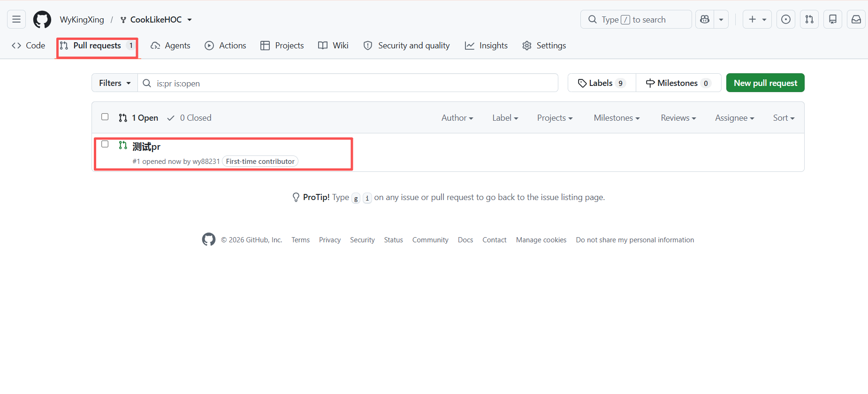The height and width of the screenshot is (394, 868).
Task: Click the footer GitHub logo
Action: tap(209, 239)
